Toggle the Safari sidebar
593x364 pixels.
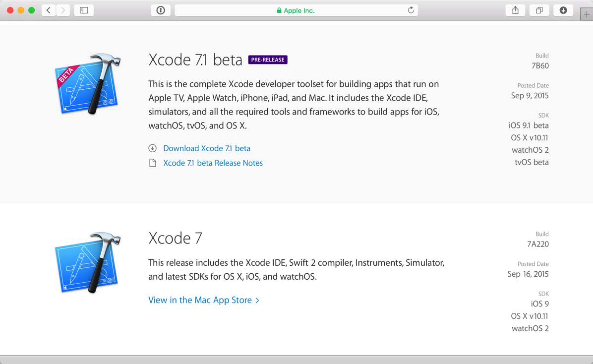84,10
